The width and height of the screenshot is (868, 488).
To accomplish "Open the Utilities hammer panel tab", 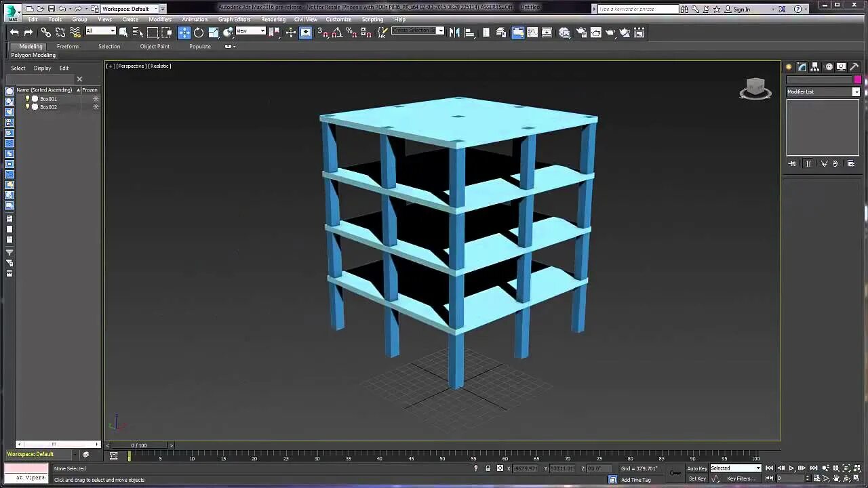I will click(x=854, y=66).
